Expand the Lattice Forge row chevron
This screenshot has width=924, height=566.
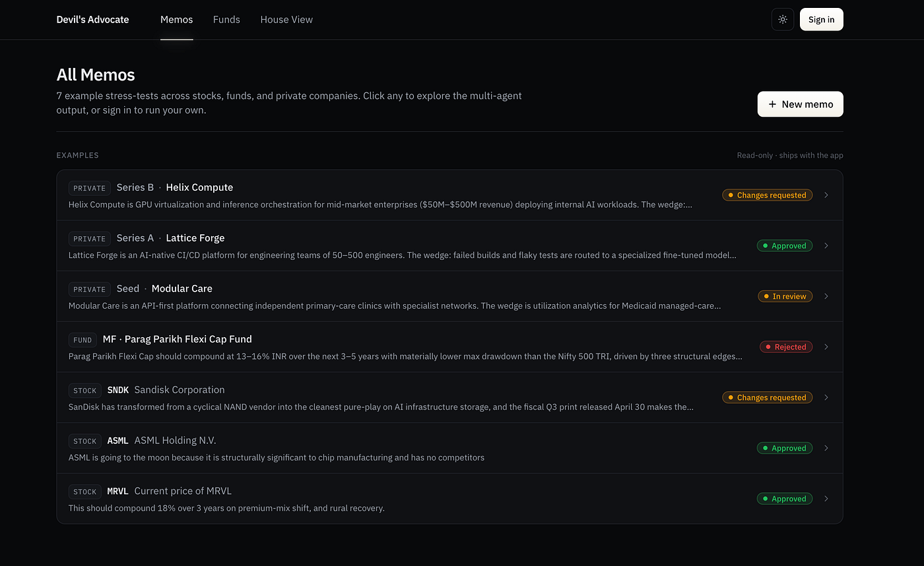826,245
